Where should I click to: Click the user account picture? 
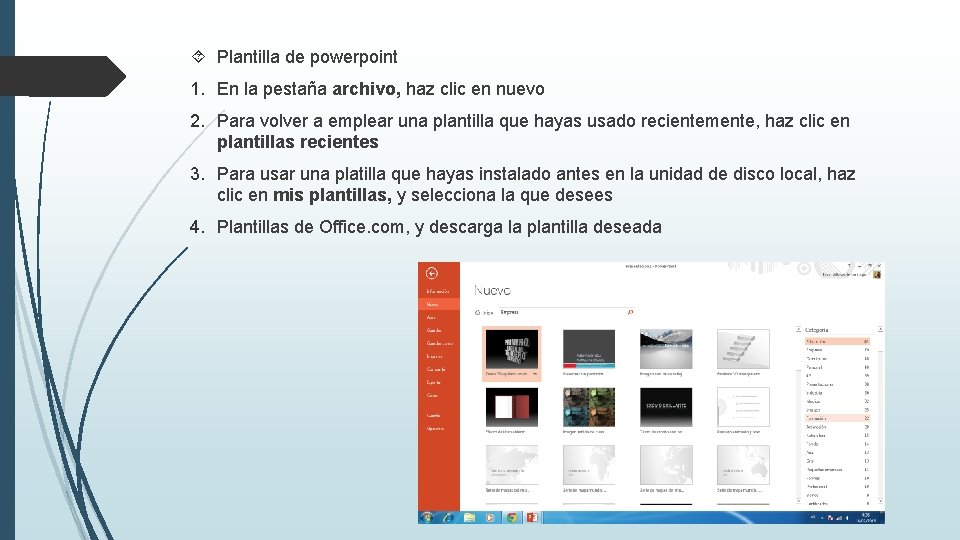pos(877,274)
